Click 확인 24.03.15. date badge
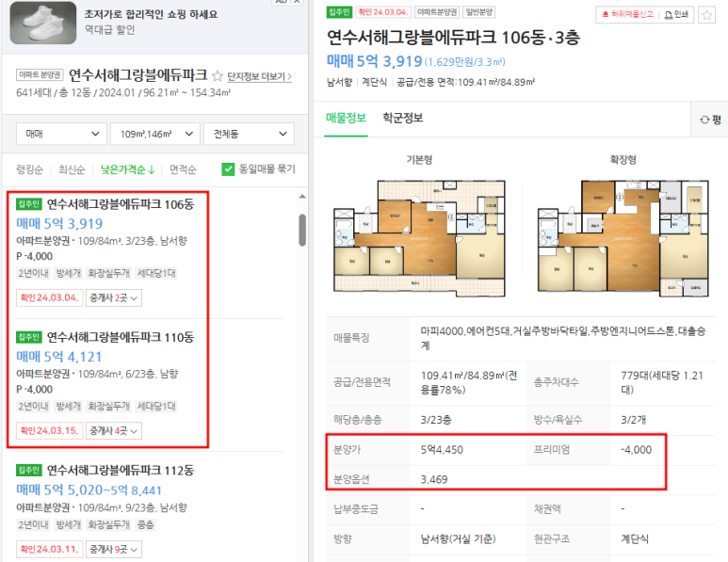 [49, 430]
